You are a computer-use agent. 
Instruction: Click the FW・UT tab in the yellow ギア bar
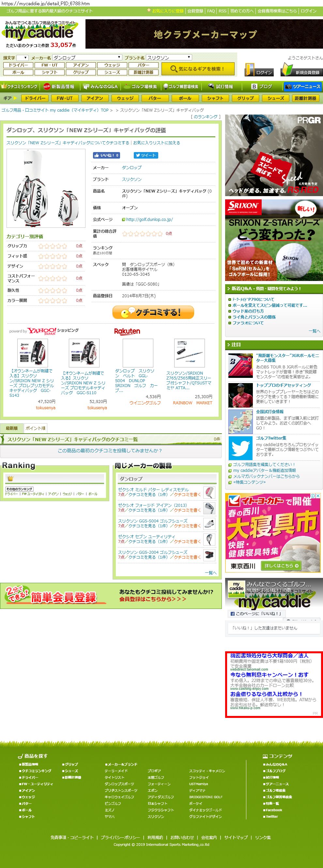click(64, 98)
